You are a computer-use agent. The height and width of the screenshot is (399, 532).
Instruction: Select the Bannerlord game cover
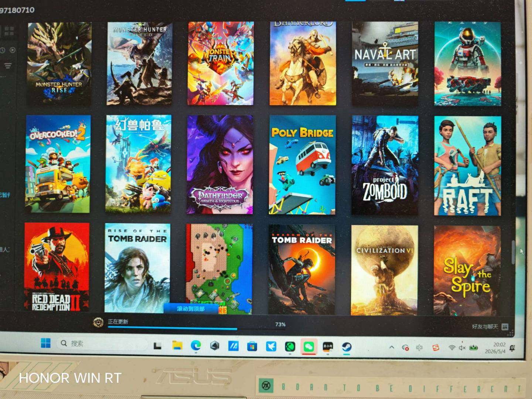[303, 63]
